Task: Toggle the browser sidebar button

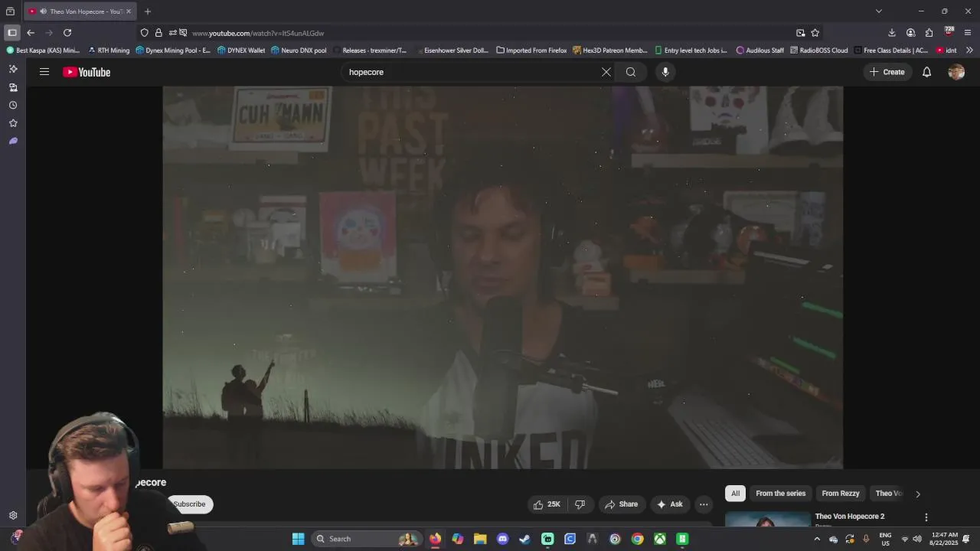Action: (x=12, y=33)
